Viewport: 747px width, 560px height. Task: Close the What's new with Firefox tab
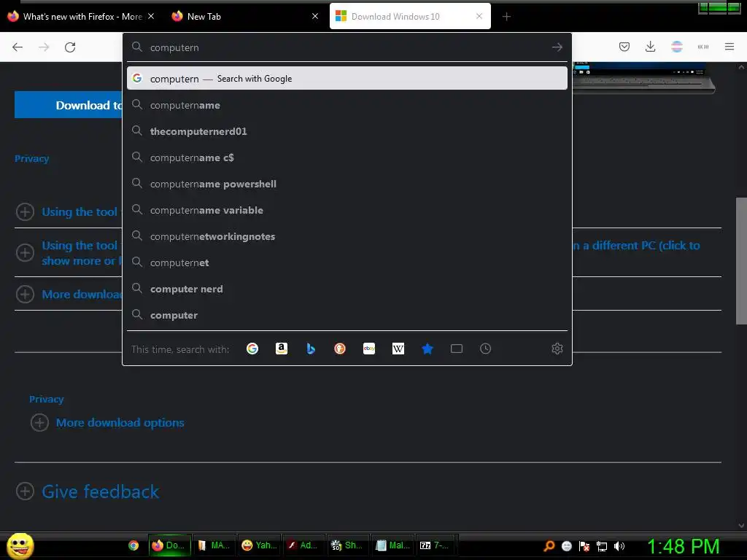click(x=151, y=16)
